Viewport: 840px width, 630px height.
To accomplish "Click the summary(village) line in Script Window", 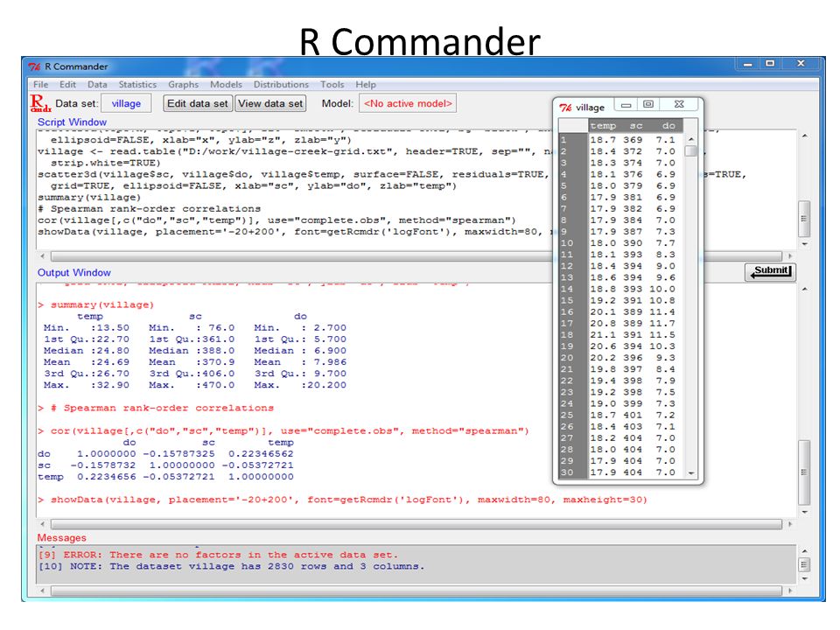I will (x=89, y=198).
